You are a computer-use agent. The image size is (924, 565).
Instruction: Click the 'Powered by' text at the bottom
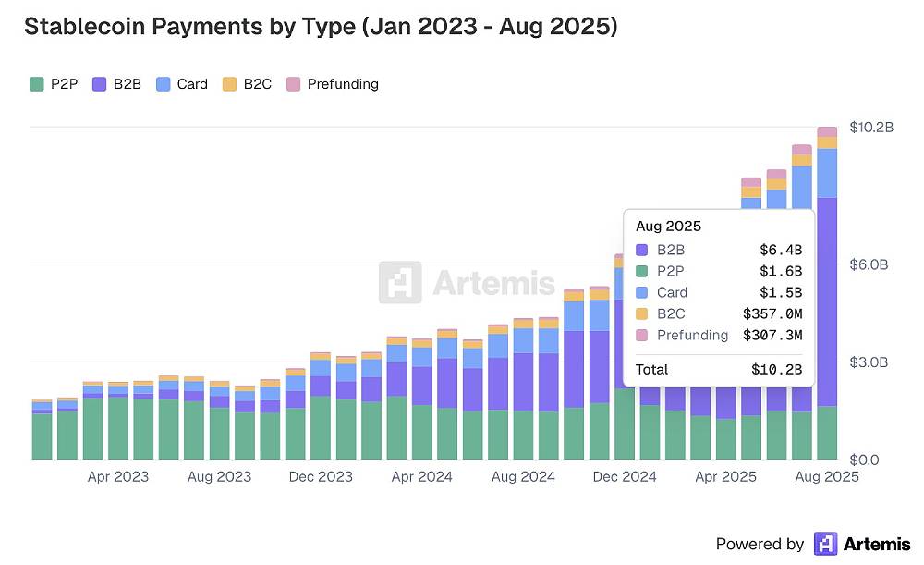tap(760, 544)
